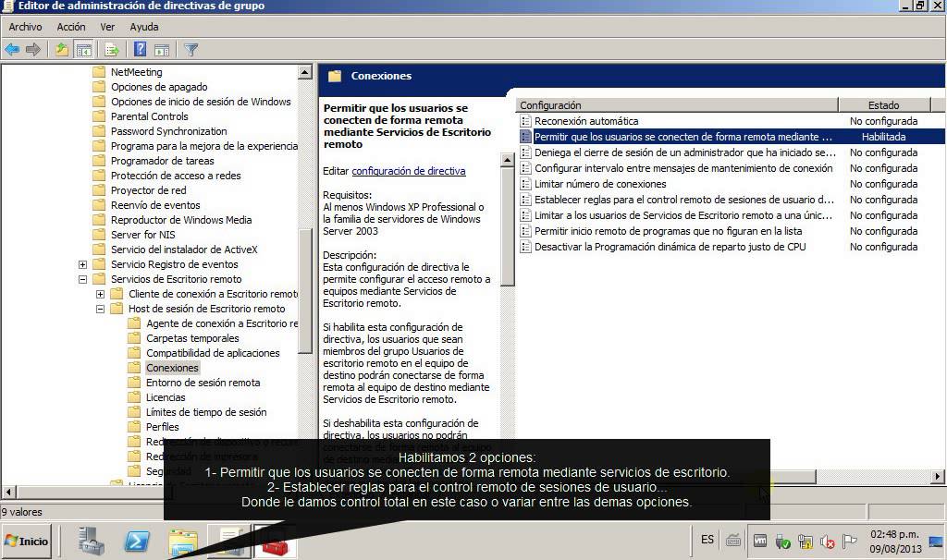Select Password Synchronization folder
The height and width of the screenshot is (560, 947).
pos(168,131)
